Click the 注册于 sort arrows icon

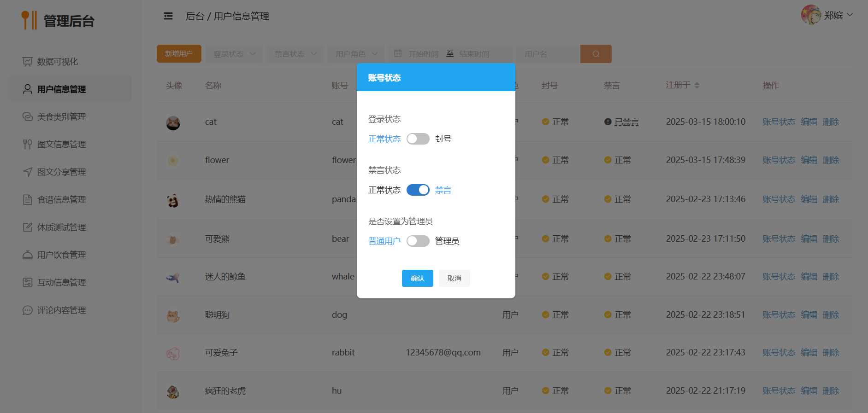coord(697,85)
